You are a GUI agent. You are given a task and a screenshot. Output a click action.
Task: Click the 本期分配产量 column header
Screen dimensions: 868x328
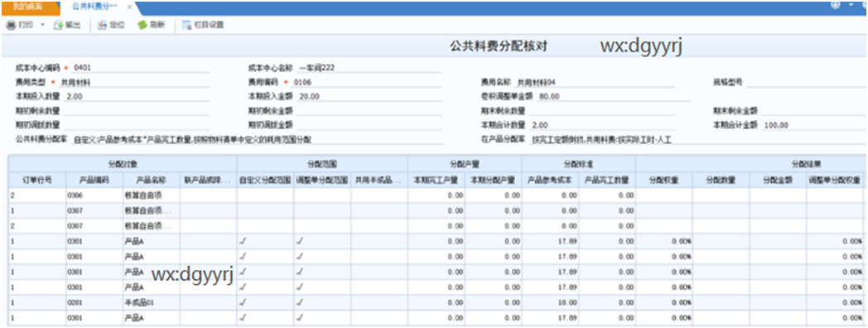click(494, 180)
